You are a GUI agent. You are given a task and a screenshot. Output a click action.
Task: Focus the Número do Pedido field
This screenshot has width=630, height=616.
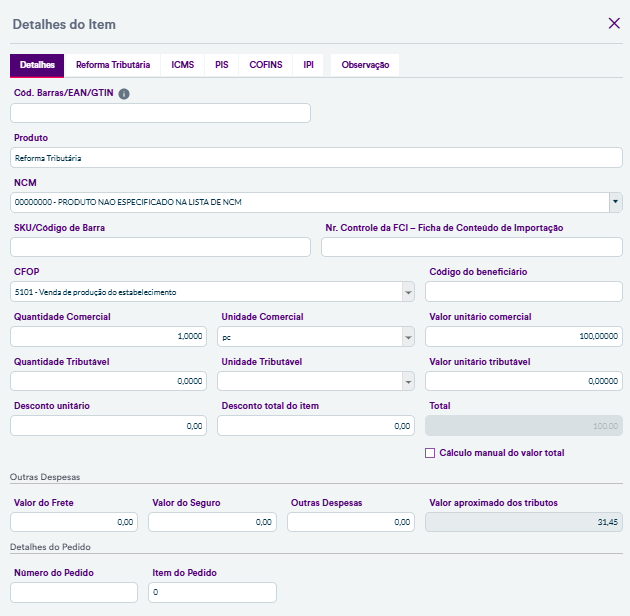74,593
